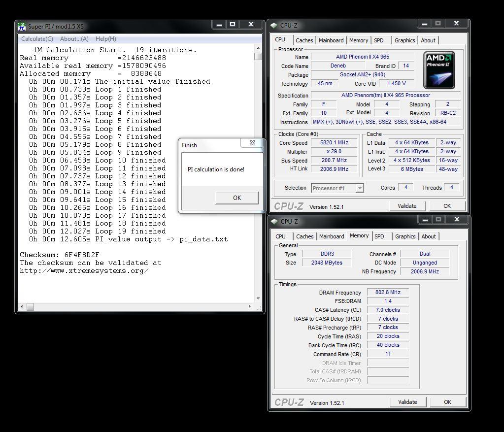This screenshot has height=432, width=504.
Task: Click the Bank Cycle Time value 40 clocks
Action: (x=388, y=345)
